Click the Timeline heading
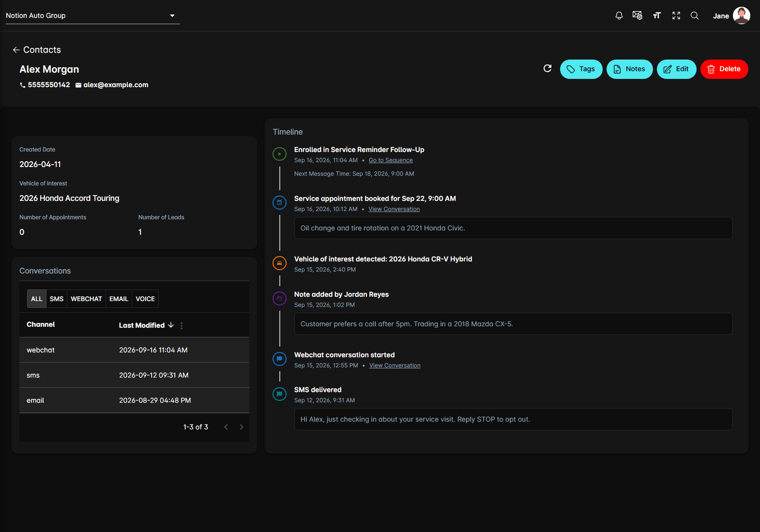 click(x=288, y=132)
